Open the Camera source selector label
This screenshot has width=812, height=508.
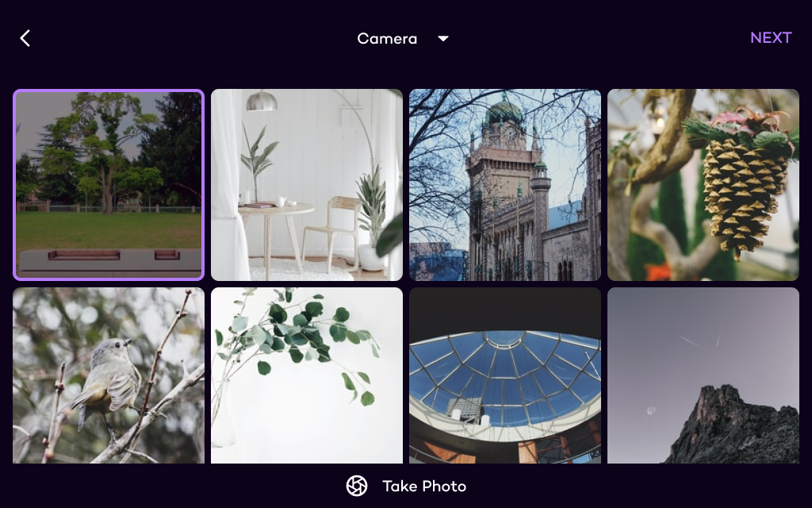tap(387, 38)
